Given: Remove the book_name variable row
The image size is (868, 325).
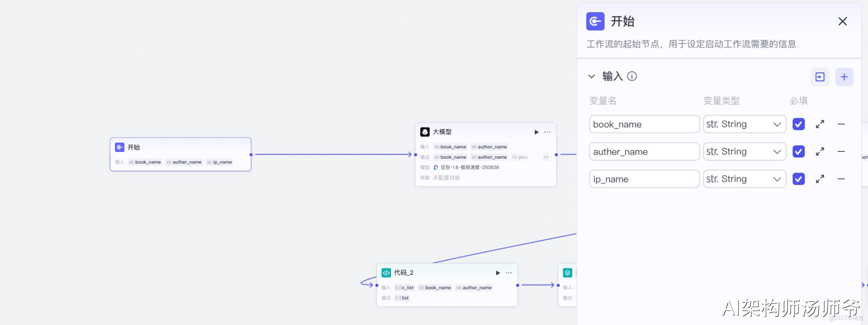Looking at the screenshot, I should [x=841, y=124].
